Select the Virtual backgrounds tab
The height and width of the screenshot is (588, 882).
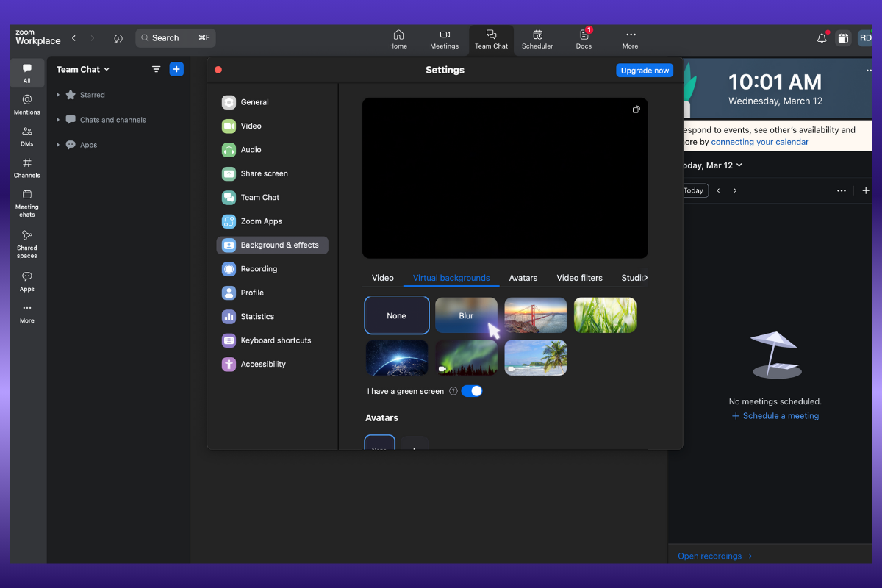(x=451, y=278)
